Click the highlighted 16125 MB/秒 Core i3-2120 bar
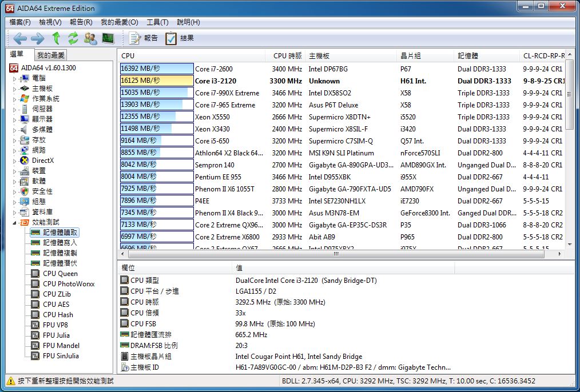Image resolution: width=580 pixels, height=392 pixels. (x=157, y=81)
